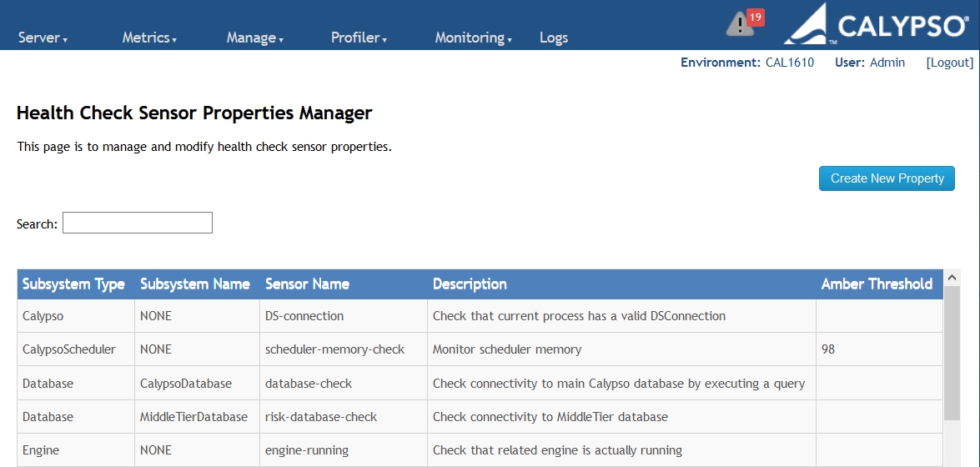Expand the Profiler menu
The width and height of the screenshot is (980, 467).
pos(359,38)
